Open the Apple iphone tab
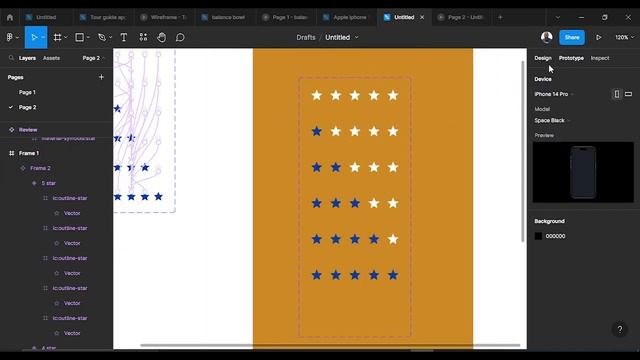 point(345,17)
